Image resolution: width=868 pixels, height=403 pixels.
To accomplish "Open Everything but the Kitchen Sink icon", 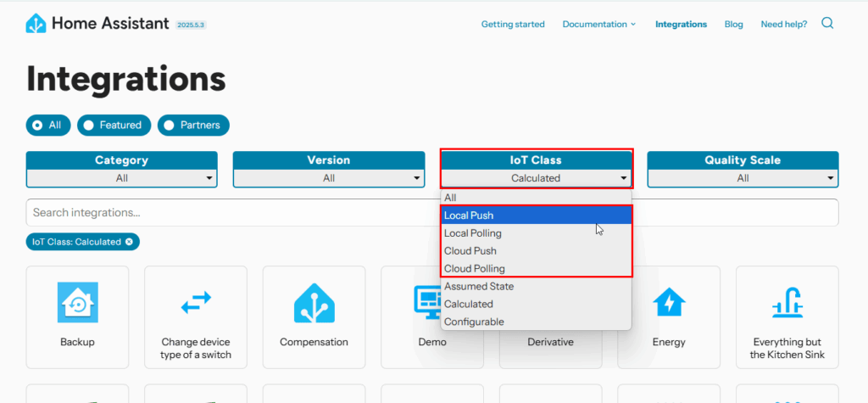I will point(787,303).
